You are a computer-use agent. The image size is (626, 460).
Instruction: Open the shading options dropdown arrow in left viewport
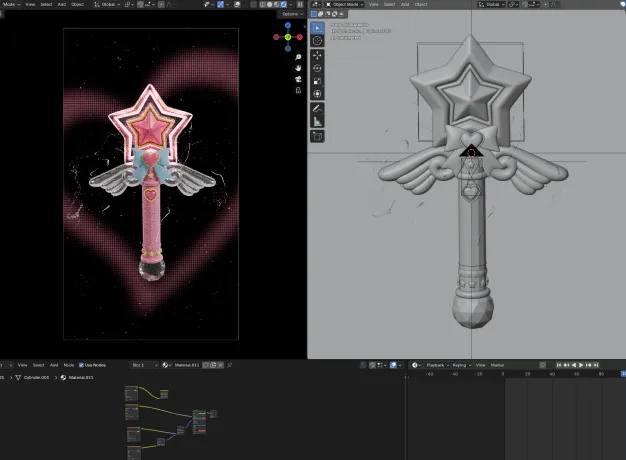click(291, 4)
